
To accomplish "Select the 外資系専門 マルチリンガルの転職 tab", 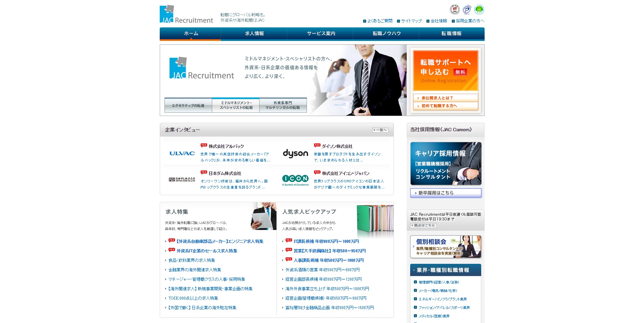I will pyautogui.click(x=283, y=105).
